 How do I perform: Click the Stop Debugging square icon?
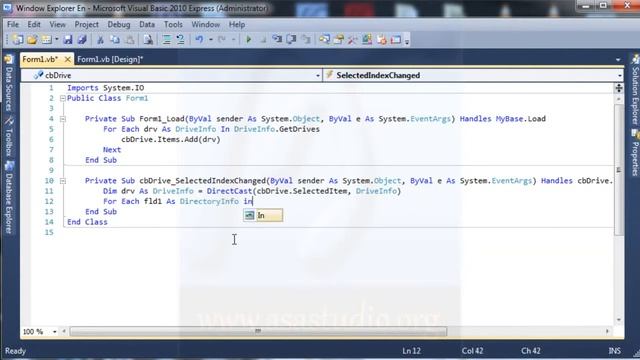(x=263, y=40)
